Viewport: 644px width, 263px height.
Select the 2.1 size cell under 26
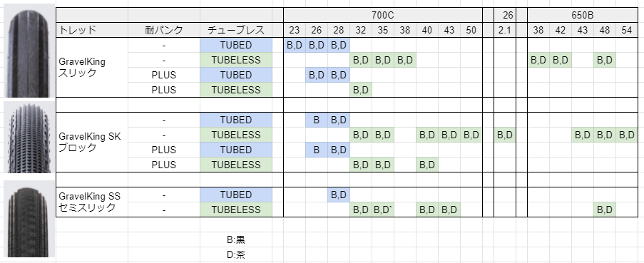click(505, 30)
